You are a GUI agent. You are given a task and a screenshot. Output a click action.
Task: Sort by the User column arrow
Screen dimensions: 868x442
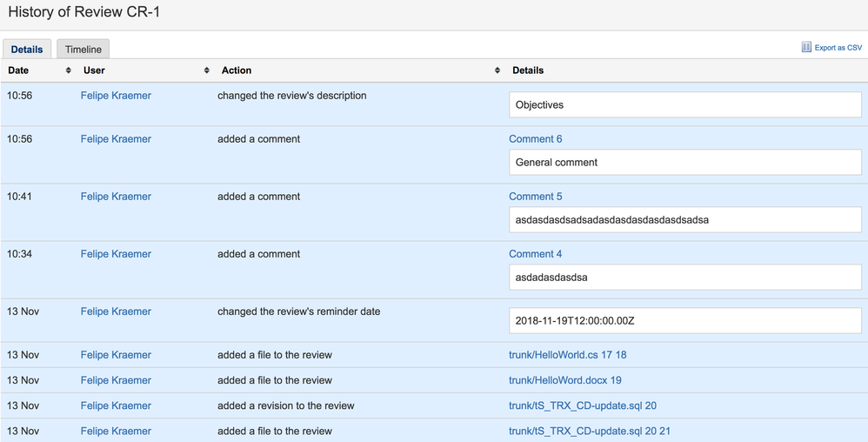(x=206, y=70)
